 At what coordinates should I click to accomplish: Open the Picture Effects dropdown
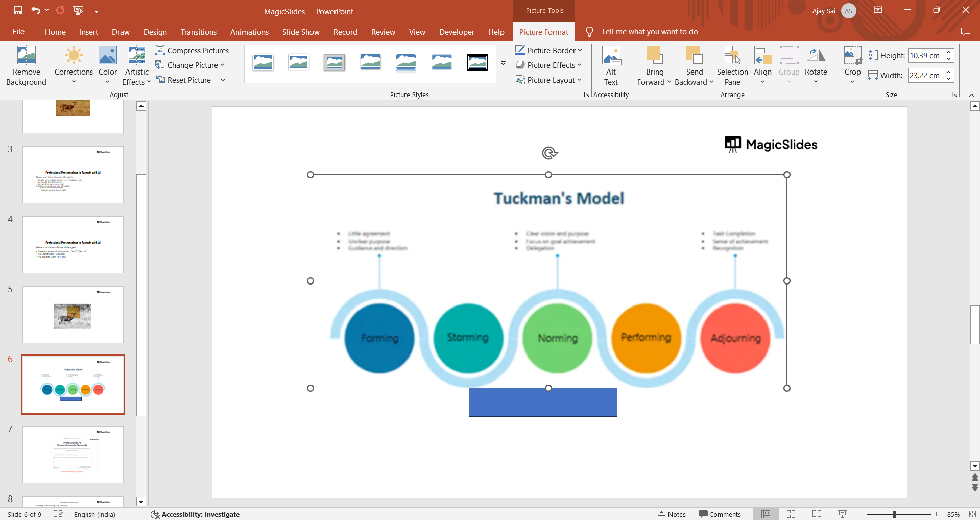[549, 65]
